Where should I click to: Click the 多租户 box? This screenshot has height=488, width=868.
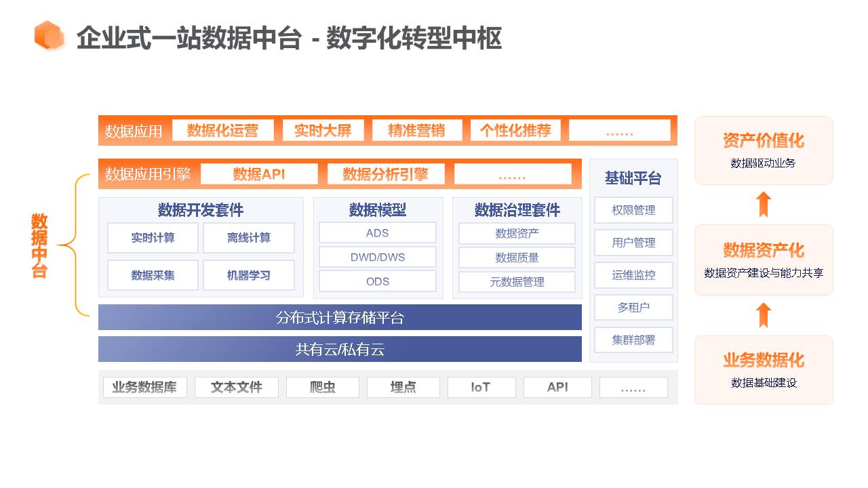(633, 307)
